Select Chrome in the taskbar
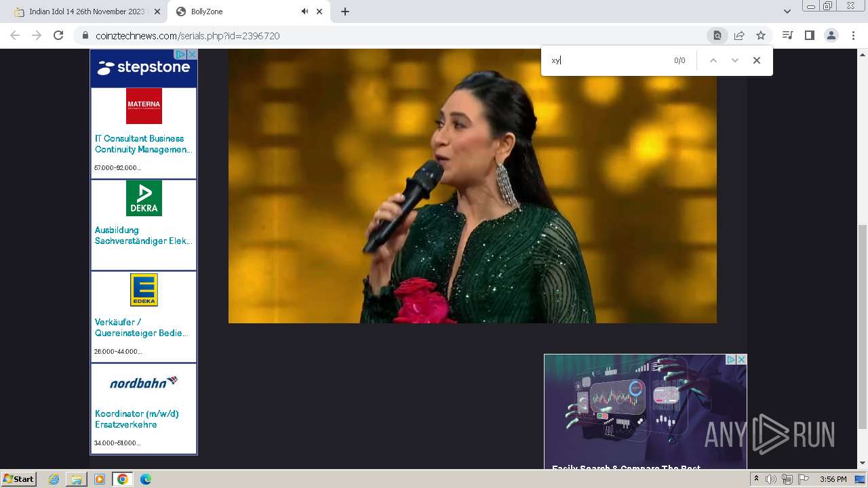This screenshot has width=868, height=488. pyautogui.click(x=123, y=479)
